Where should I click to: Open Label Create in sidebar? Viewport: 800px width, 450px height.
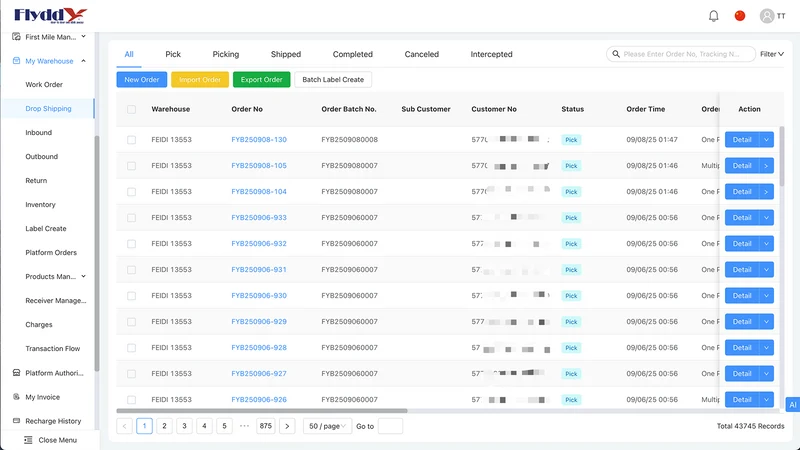click(46, 229)
